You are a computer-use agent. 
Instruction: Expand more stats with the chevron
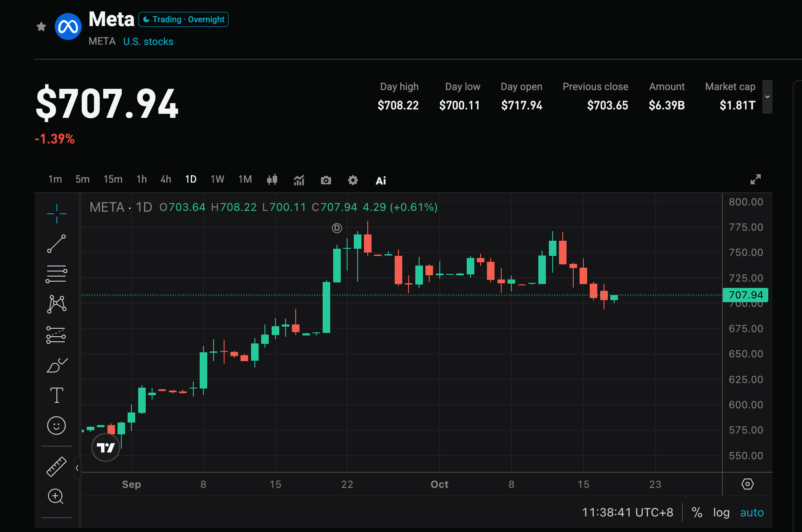[x=767, y=97]
